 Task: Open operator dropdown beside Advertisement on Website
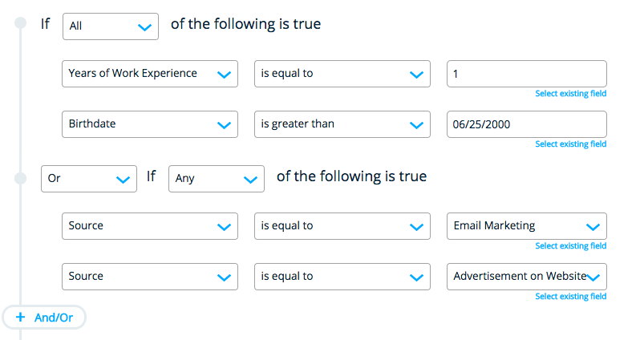tap(342, 277)
